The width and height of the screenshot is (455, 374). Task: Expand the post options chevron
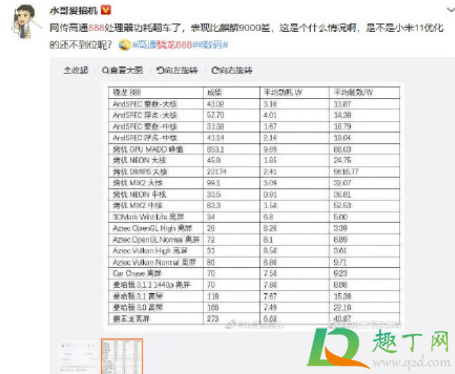tap(451, 10)
